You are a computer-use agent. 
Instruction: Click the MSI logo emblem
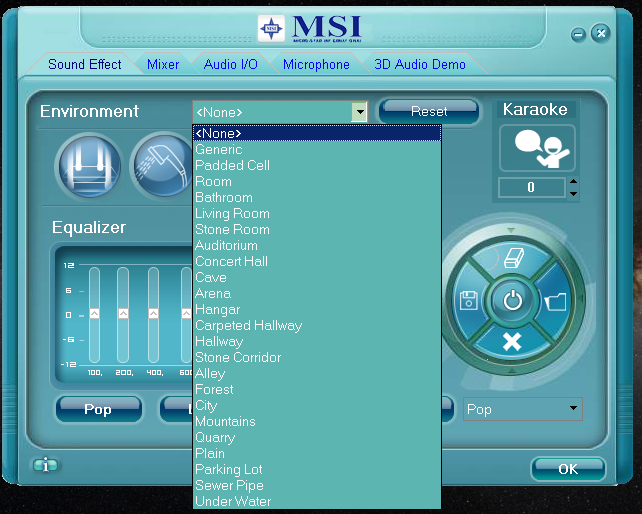point(271,28)
